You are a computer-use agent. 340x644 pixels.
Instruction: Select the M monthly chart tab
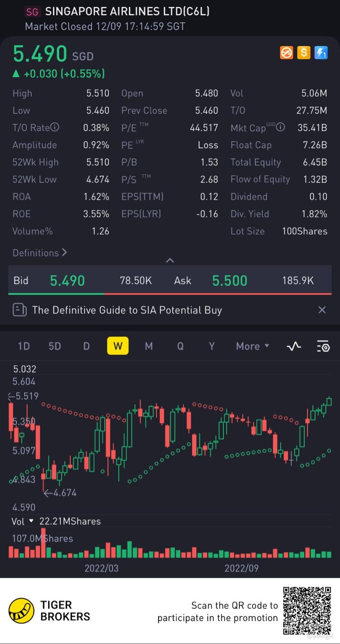click(x=149, y=346)
